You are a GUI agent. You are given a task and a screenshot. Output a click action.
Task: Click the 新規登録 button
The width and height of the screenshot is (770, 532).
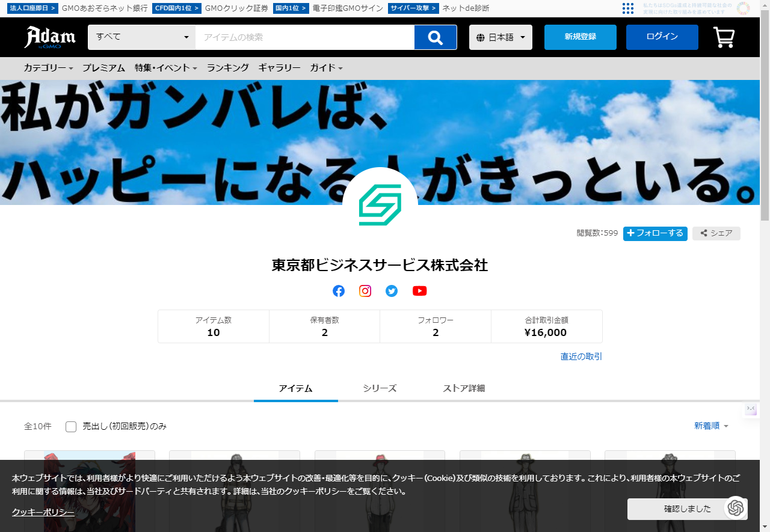(581, 37)
